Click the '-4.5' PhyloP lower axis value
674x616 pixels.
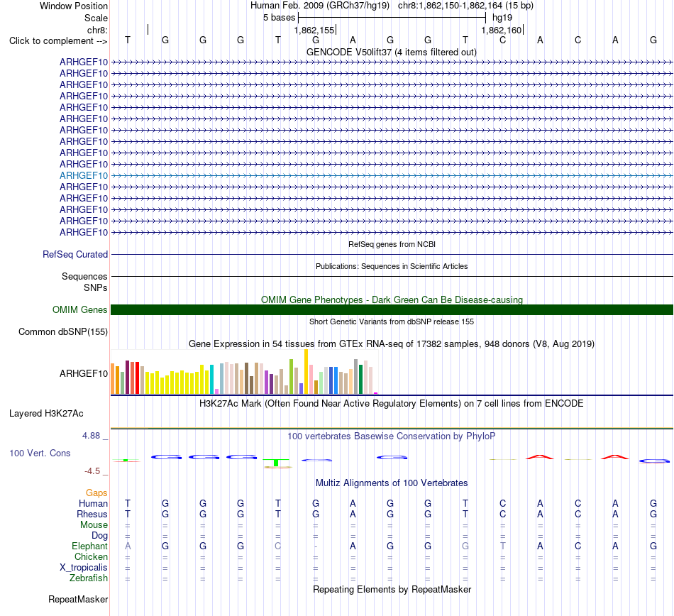tap(92, 471)
